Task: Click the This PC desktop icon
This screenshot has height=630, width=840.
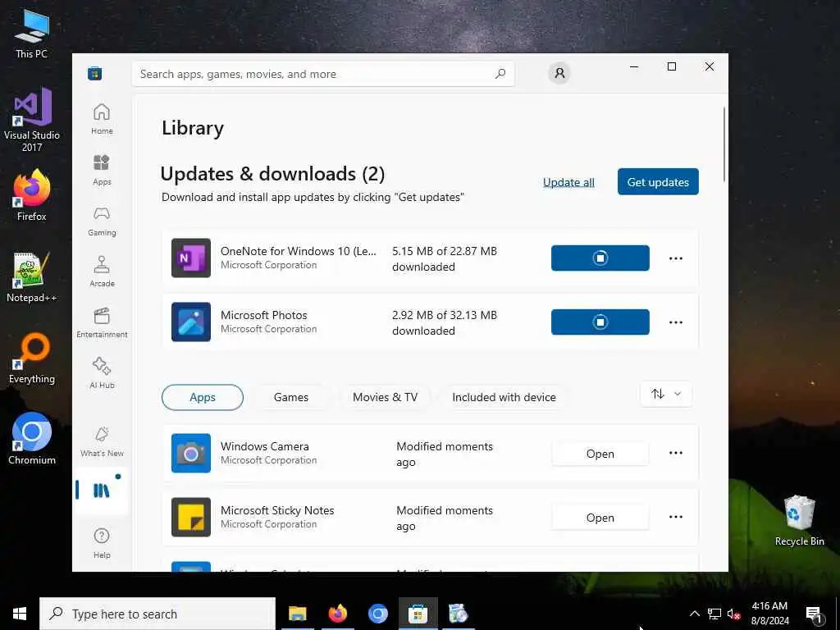Action: tap(32, 33)
